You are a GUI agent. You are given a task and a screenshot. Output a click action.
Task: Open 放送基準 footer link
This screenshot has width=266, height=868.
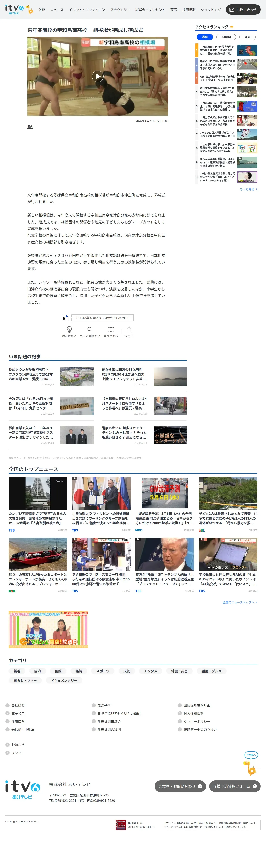tap(104, 705)
